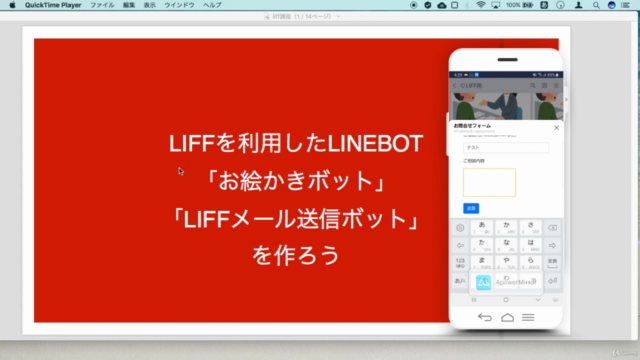Tap the 変換 space key
Image resolution: width=640 pixels, height=360 pixels.
pyautogui.click(x=552, y=263)
